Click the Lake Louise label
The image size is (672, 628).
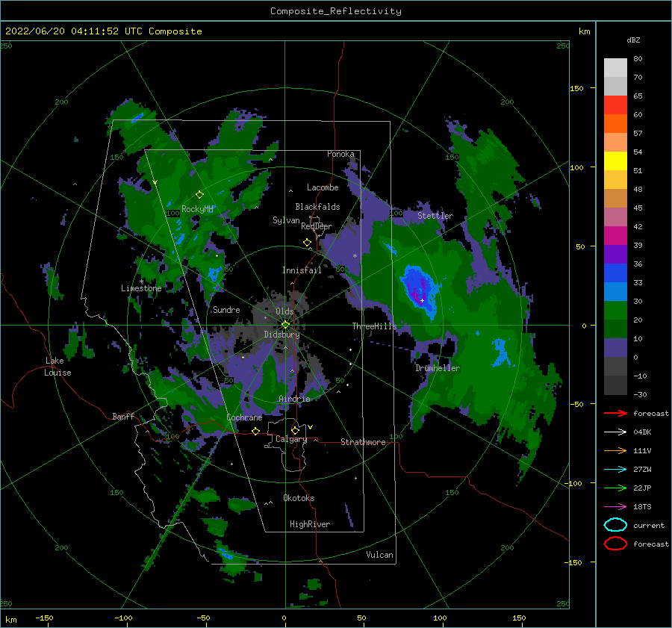[x=57, y=367]
